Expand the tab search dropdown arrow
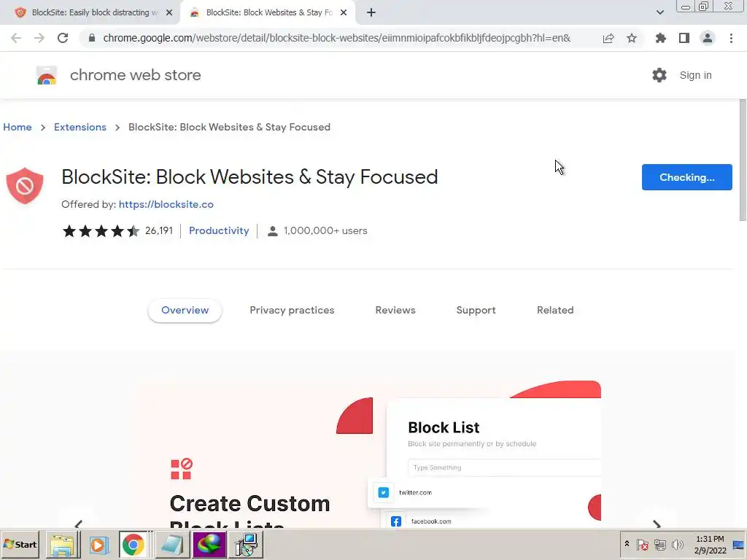Viewport: 747px width, 560px height. click(659, 12)
